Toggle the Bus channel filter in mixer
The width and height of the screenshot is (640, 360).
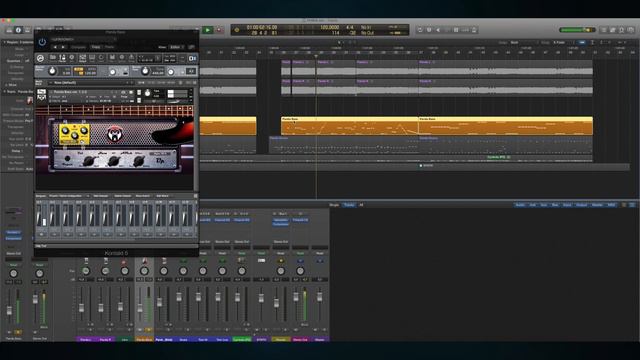click(554, 205)
